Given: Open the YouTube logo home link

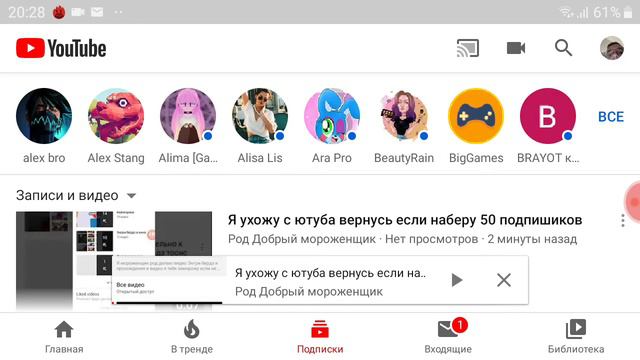Looking at the screenshot, I should click(61, 48).
